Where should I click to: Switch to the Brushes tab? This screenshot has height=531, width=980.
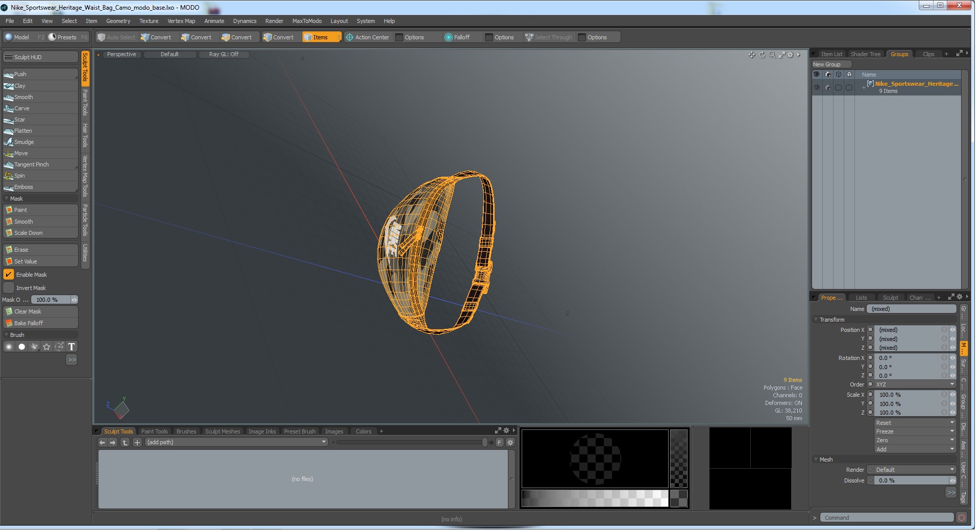coord(186,432)
